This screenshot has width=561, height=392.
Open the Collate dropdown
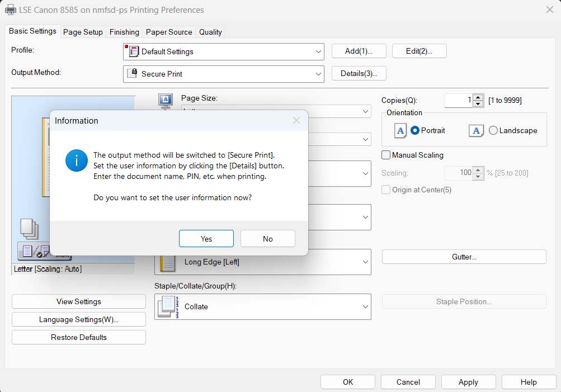[263, 306]
